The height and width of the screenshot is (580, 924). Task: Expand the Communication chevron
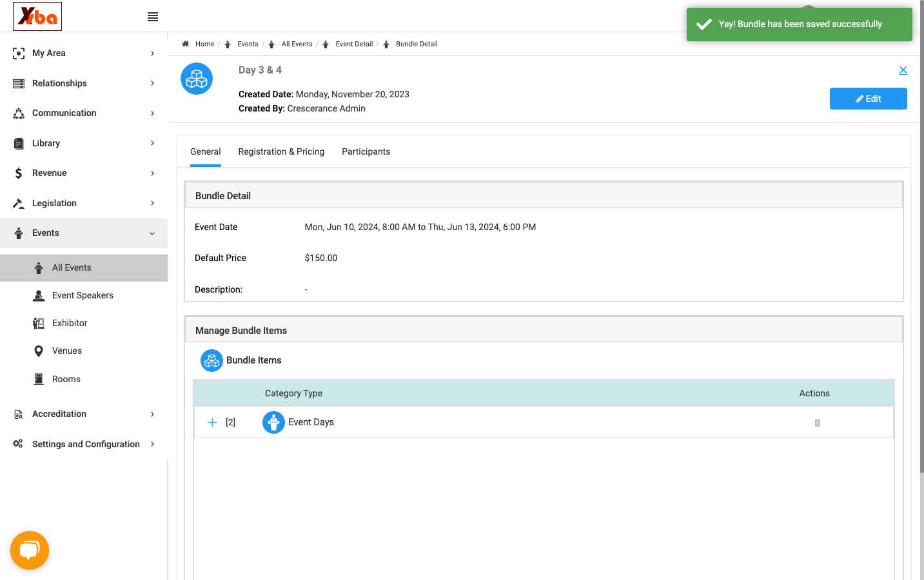click(x=152, y=113)
